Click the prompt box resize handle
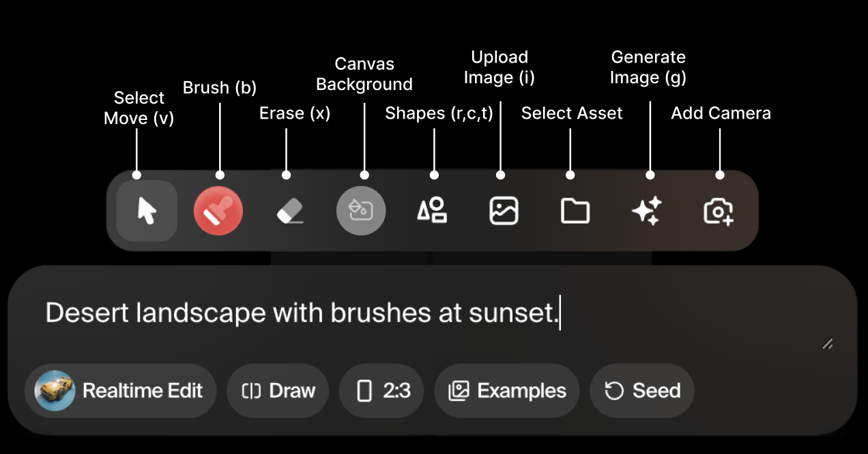The height and width of the screenshot is (454, 868). pos(828,344)
